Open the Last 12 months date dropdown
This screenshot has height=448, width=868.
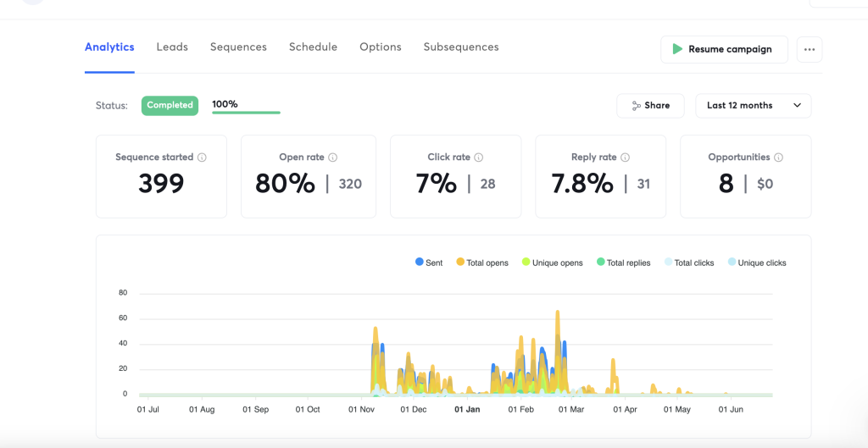pos(753,106)
